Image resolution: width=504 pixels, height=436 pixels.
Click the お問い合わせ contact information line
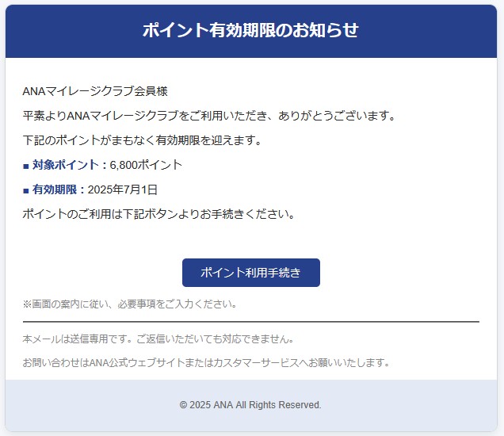tap(206, 363)
